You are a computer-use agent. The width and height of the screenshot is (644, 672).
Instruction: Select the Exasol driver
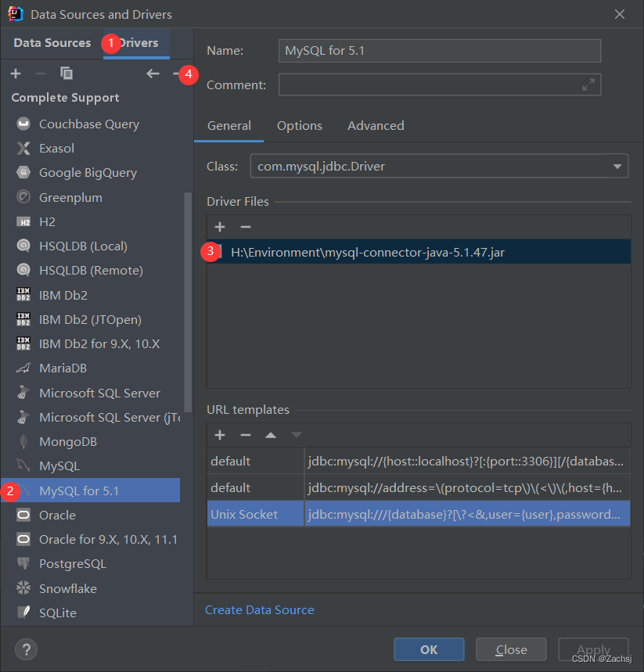coord(91,149)
